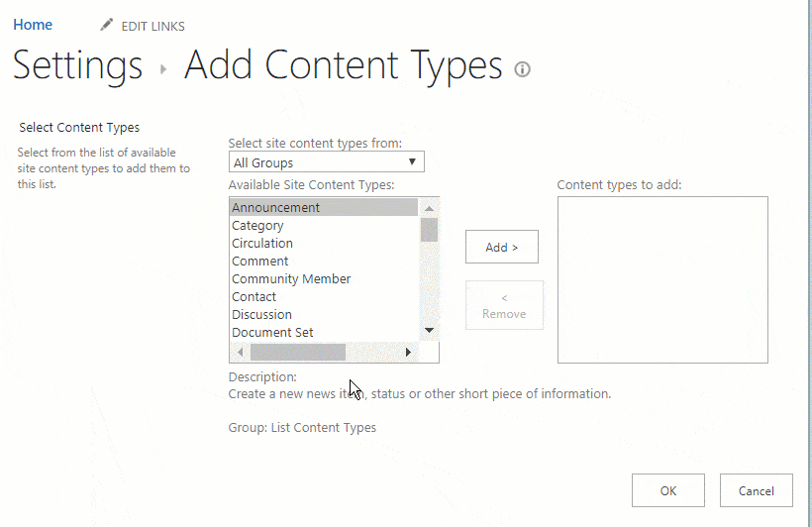Click the Add > button
The image size is (812, 527).
502,247
